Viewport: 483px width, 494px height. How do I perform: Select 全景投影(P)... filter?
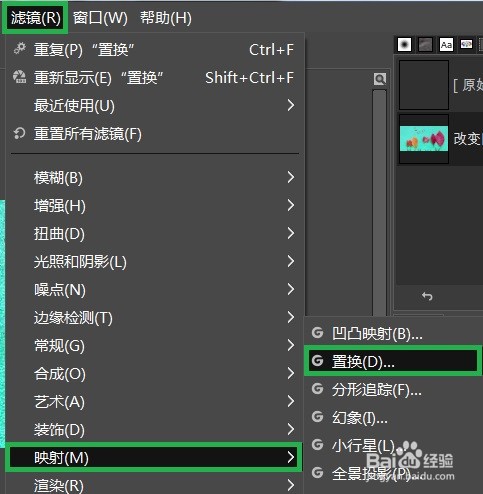[x=393, y=473]
